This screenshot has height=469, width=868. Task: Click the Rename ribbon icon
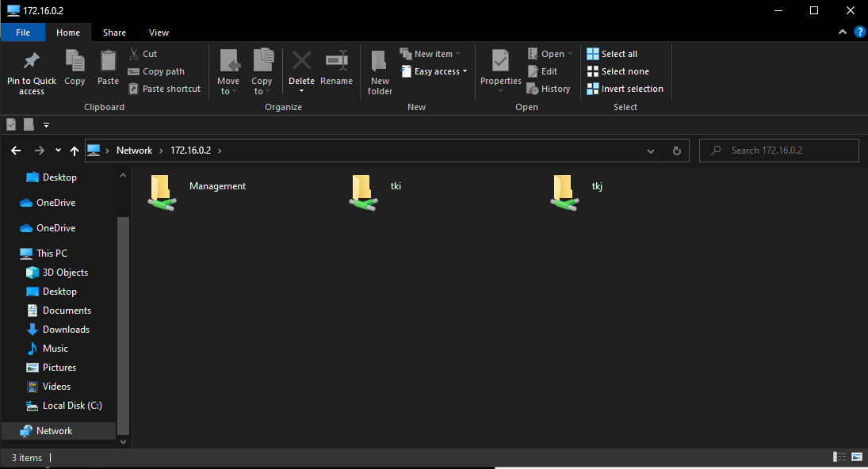point(337,61)
